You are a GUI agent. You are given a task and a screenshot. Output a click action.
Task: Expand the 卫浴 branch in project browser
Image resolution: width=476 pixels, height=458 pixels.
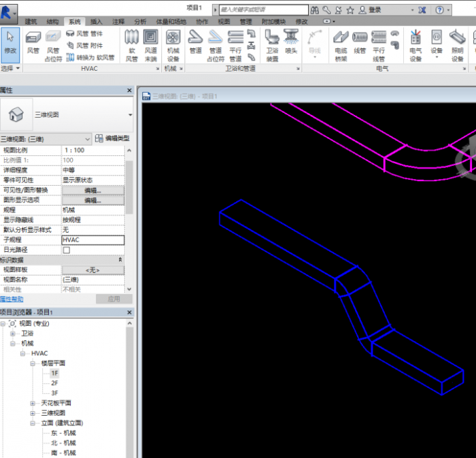13,333
